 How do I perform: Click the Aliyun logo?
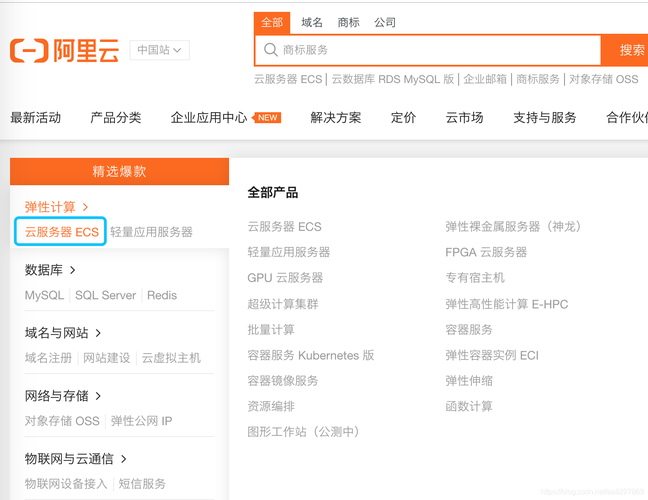64,50
